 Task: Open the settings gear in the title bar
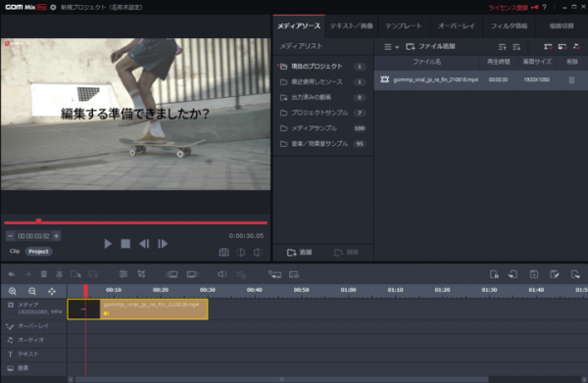[x=53, y=7]
